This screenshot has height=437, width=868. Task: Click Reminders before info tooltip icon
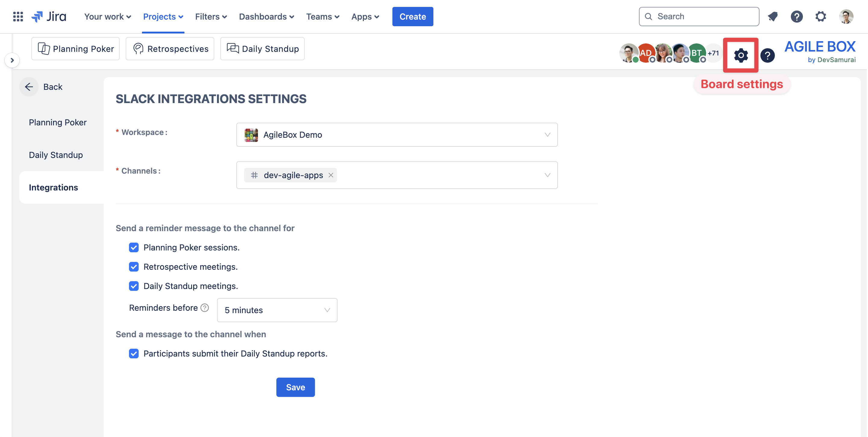tap(205, 308)
